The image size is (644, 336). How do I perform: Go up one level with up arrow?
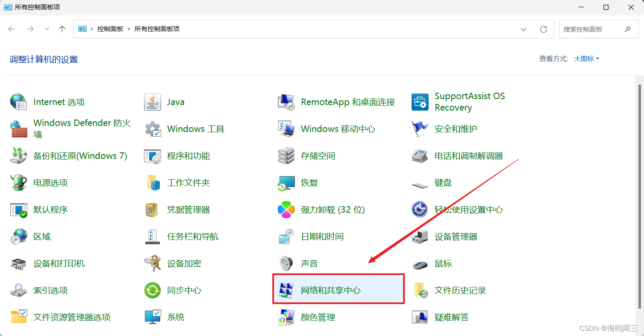62,29
